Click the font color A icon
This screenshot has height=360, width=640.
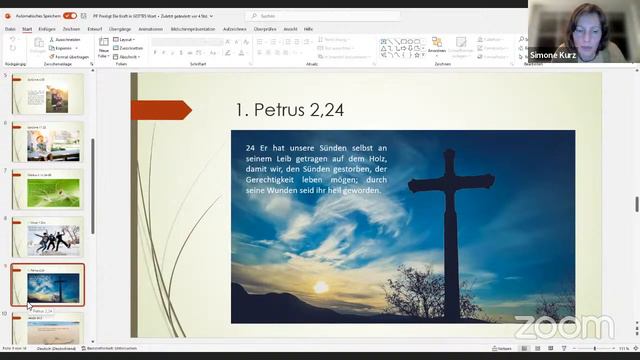[x=242, y=53]
